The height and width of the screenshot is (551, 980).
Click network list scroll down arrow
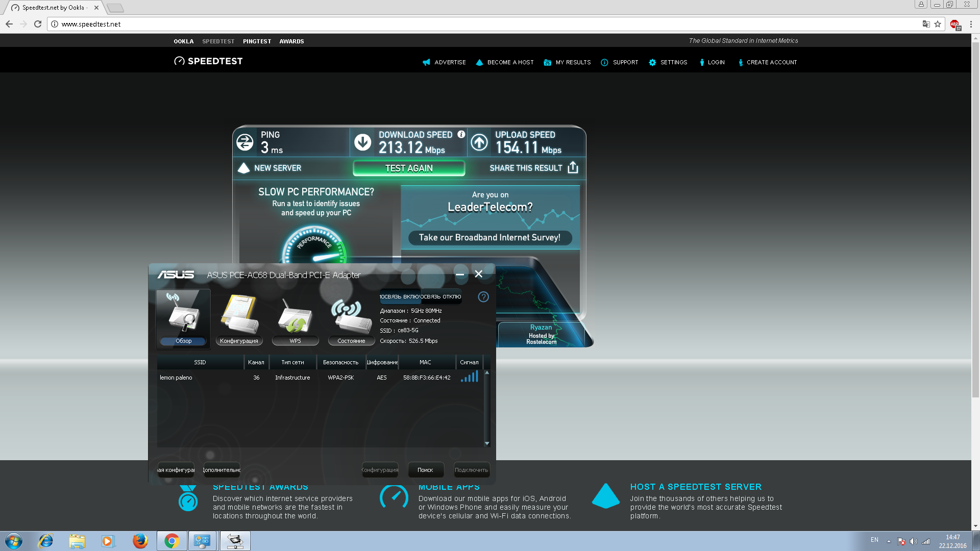coord(487,443)
